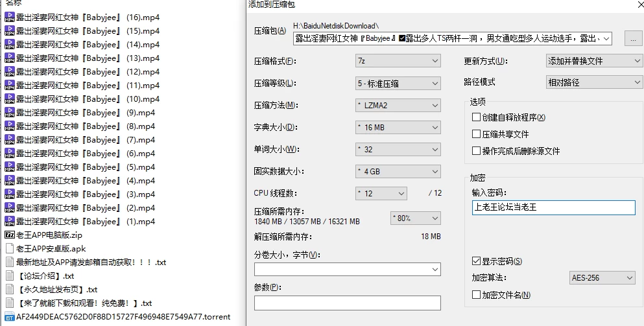Check 操作完成后删除源文件 option
Screen dimensions: 644x326
pos(477,150)
